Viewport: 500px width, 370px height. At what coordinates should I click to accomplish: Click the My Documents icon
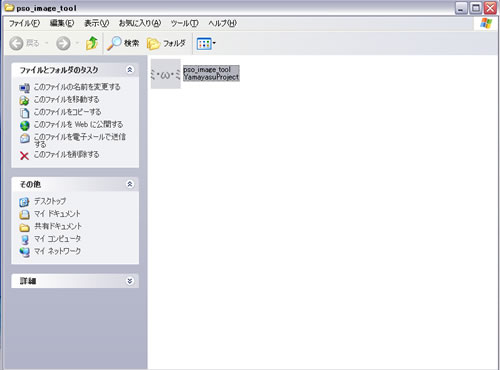click(24, 214)
